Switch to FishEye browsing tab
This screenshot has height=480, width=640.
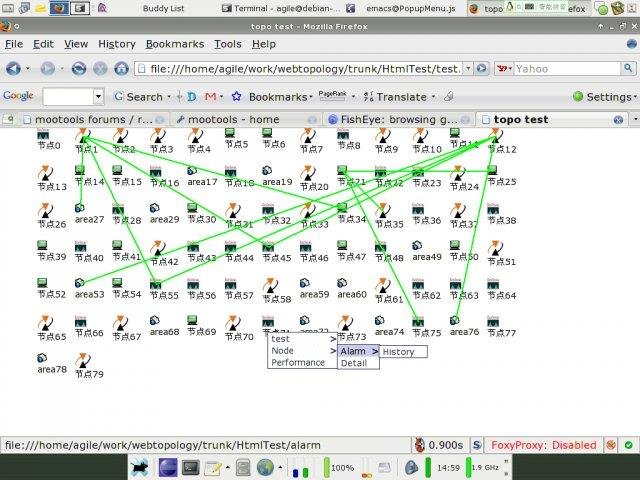pyautogui.click(x=399, y=120)
